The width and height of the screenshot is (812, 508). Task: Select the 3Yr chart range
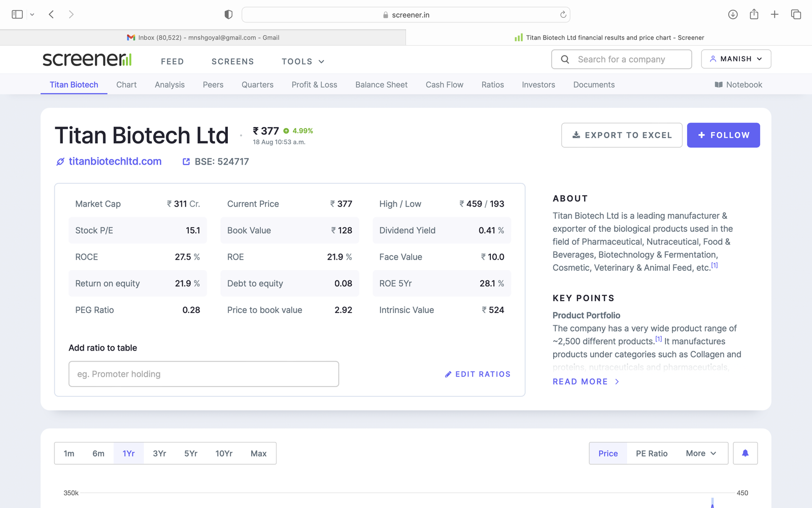159,453
